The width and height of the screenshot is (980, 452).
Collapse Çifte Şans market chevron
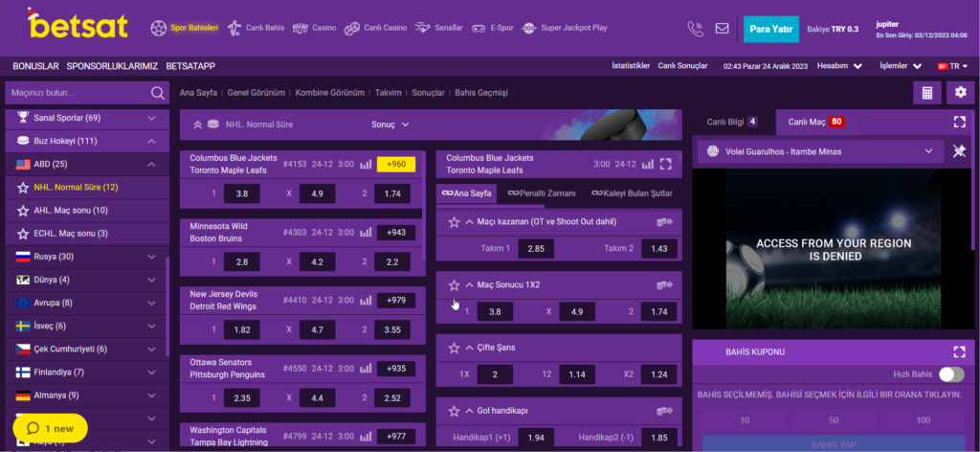470,348
